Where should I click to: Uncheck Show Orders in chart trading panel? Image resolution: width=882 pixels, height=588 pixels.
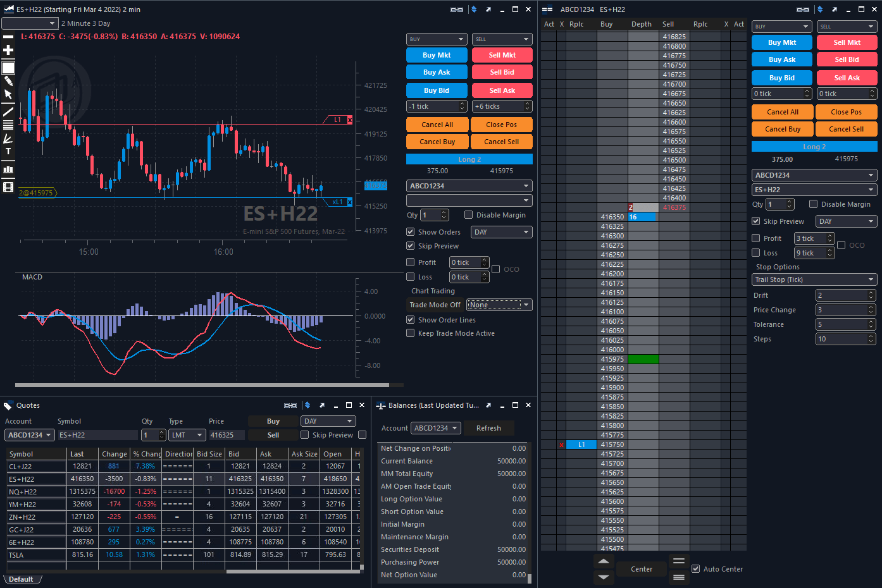click(x=411, y=232)
